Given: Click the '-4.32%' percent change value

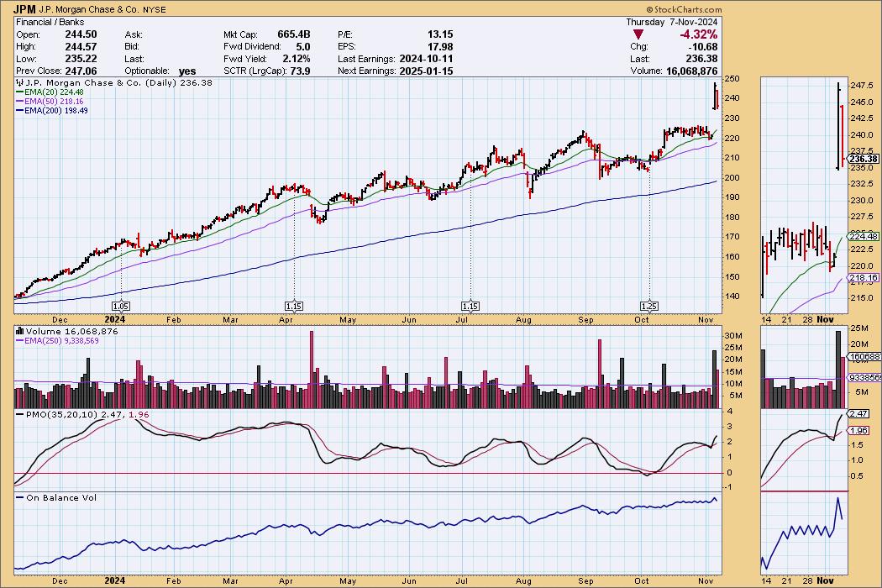Looking at the screenshot, I should 699,34.
